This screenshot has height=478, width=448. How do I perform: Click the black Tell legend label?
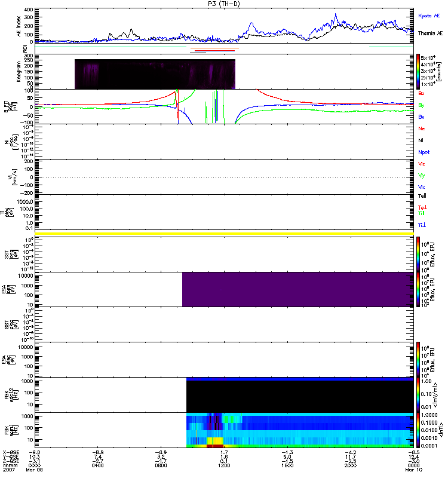[x=422, y=196]
